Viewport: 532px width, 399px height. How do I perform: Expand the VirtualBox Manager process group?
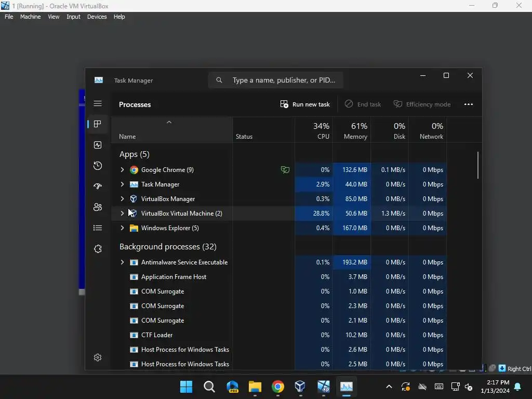(123, 199)
